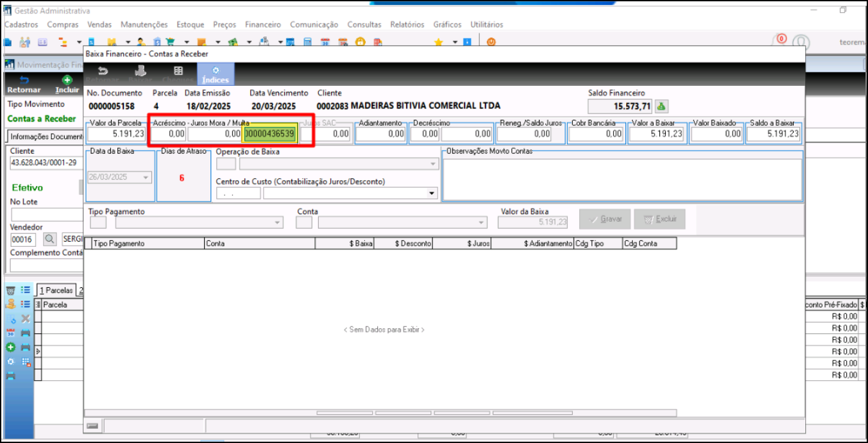Click the trash bin sidebar icon

(10, 290)
